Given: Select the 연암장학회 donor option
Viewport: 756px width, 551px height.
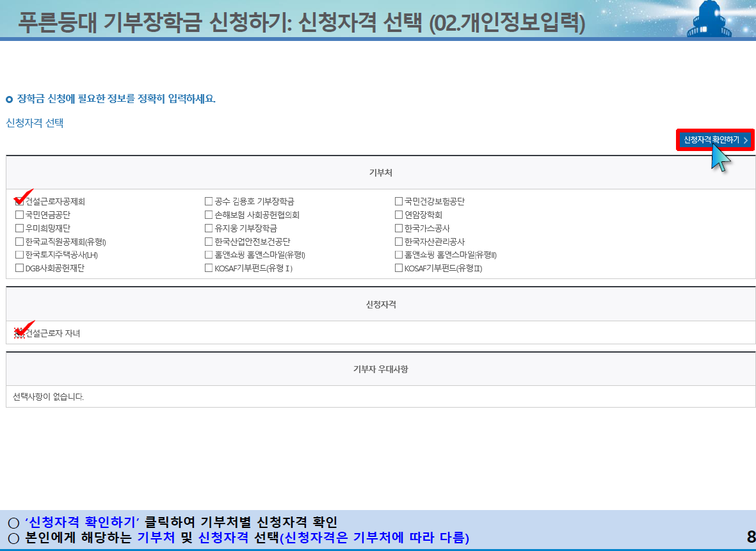Looking at the screenshot, I should [398, 214].
